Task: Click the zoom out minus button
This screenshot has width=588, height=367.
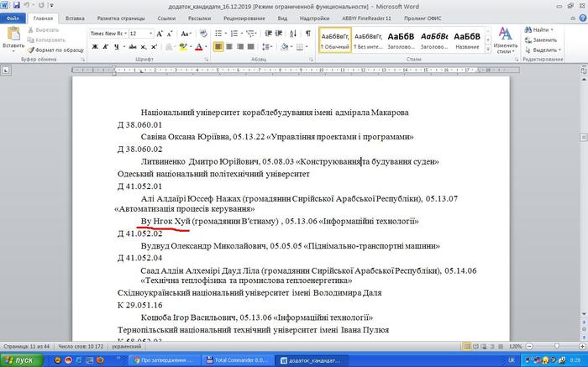Action: (x=529, y=346)
